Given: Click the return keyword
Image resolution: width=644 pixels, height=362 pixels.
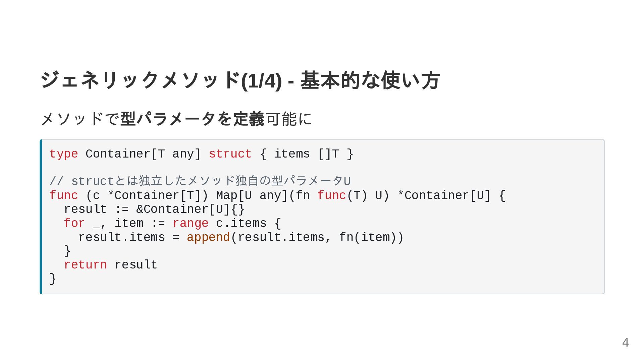Looking at the screenshot, I should (86, 265).
